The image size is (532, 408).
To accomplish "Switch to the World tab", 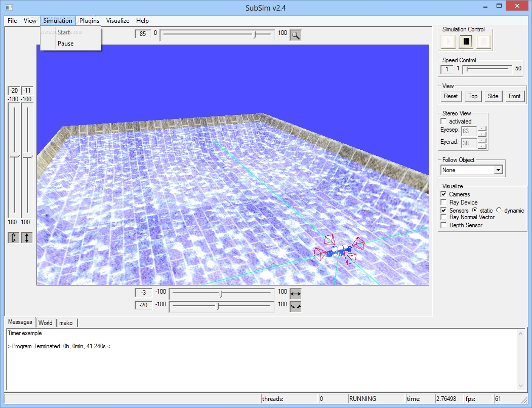I will [46, 323].
